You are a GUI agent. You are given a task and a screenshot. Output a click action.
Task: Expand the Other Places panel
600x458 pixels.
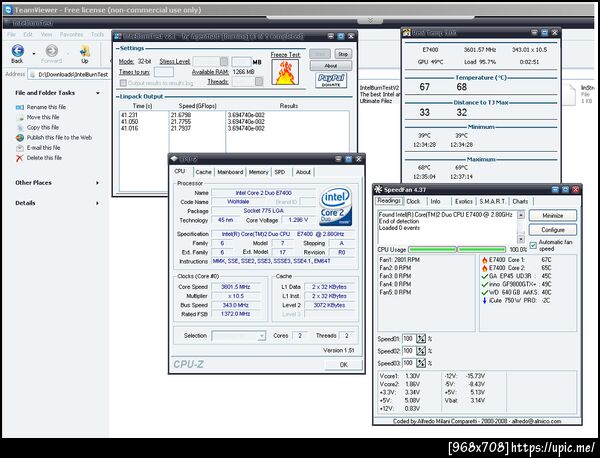click(98, 183)
